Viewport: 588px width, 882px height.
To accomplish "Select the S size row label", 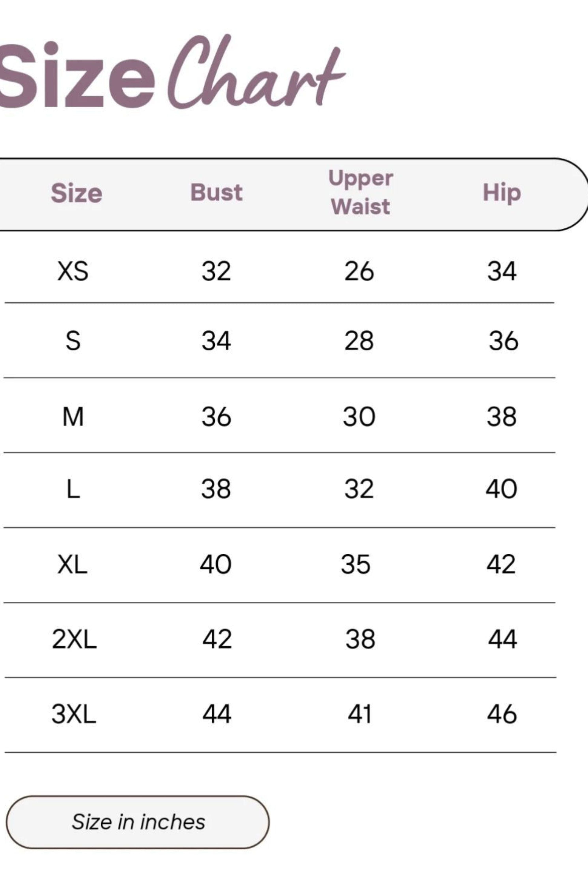I will point(73,341).
